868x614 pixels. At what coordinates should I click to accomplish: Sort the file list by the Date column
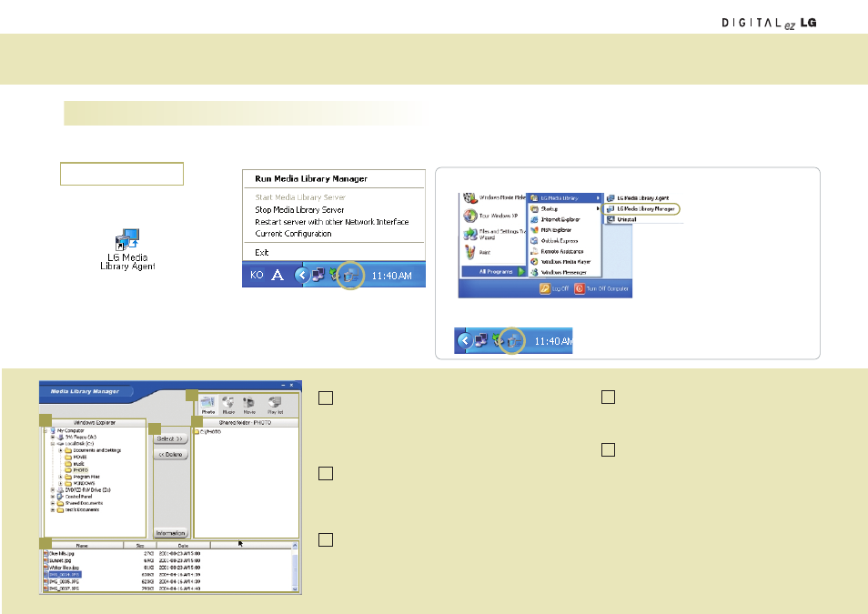pyautogui.click(x=183, y=546)
